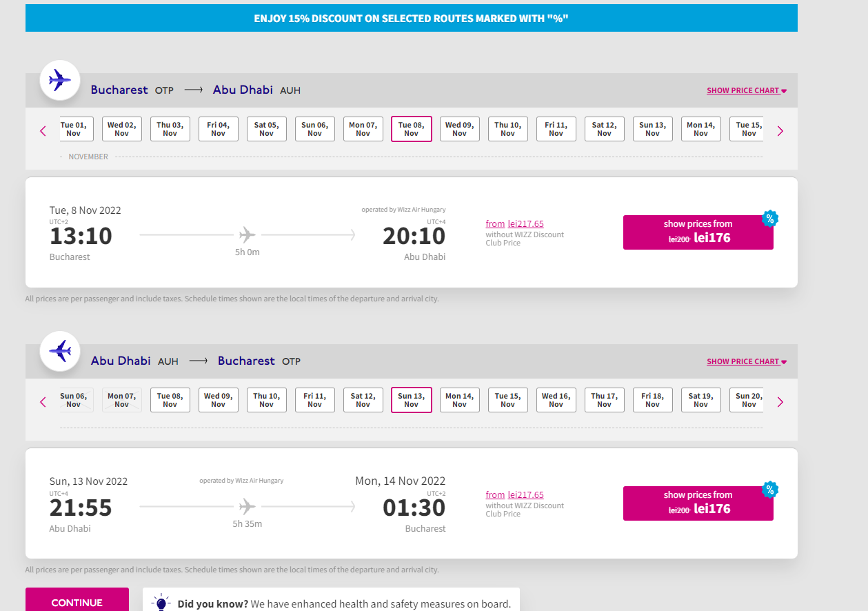Viewport: 868px width, 611px height.
Task: Click the return flight discount percent badge
Action: point(770,490)
